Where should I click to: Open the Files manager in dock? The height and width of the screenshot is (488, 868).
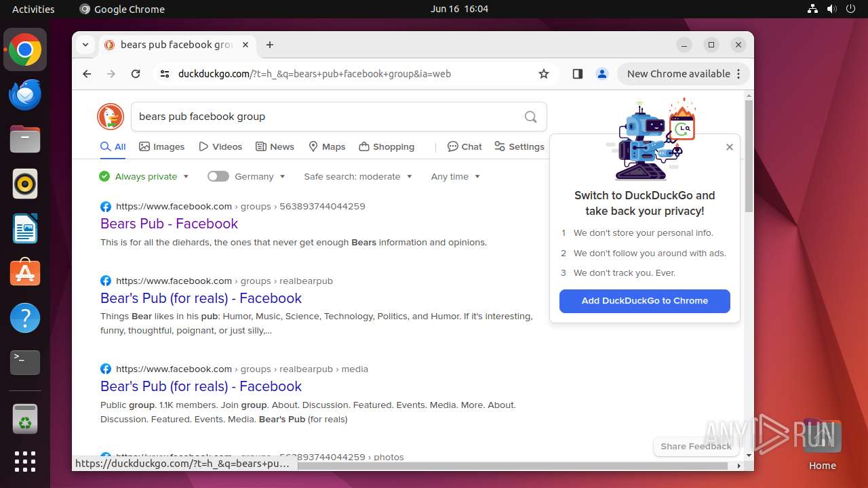[25, 139]
